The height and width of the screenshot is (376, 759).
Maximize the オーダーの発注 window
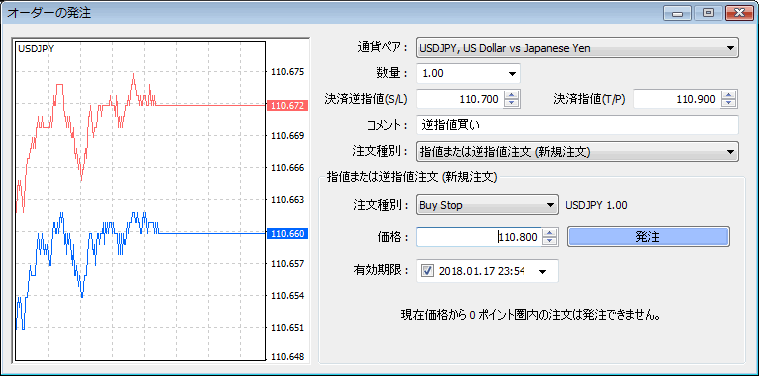coord(708,14)
